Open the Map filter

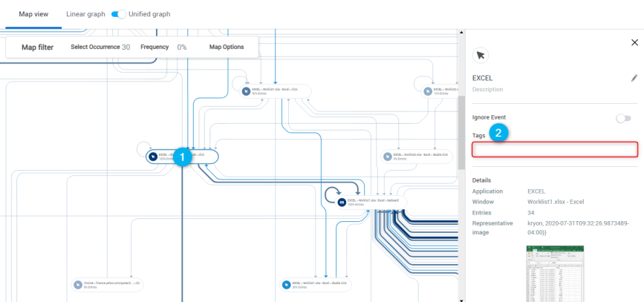[37, 47]
